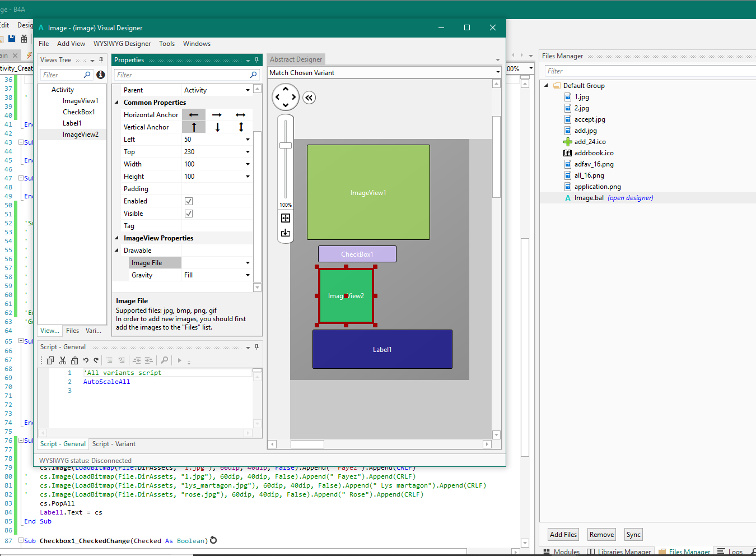
Task: Open the Match Chosen Variant dropdown
Action: pos(497,72)
